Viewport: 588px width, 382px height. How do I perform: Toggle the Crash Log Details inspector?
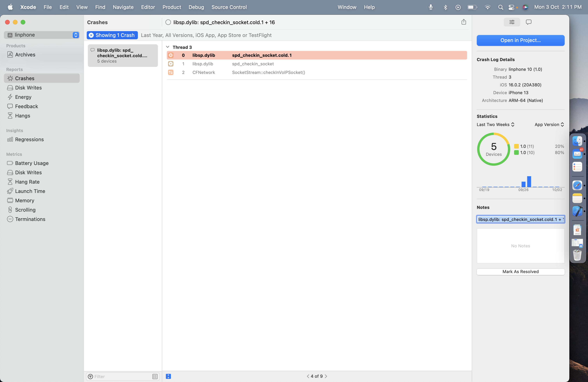click(512, 22)
